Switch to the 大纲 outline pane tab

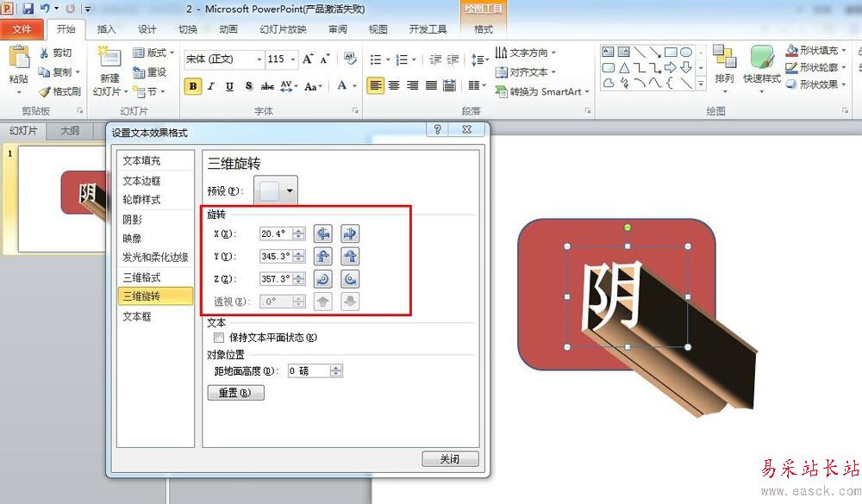[70, 131]
